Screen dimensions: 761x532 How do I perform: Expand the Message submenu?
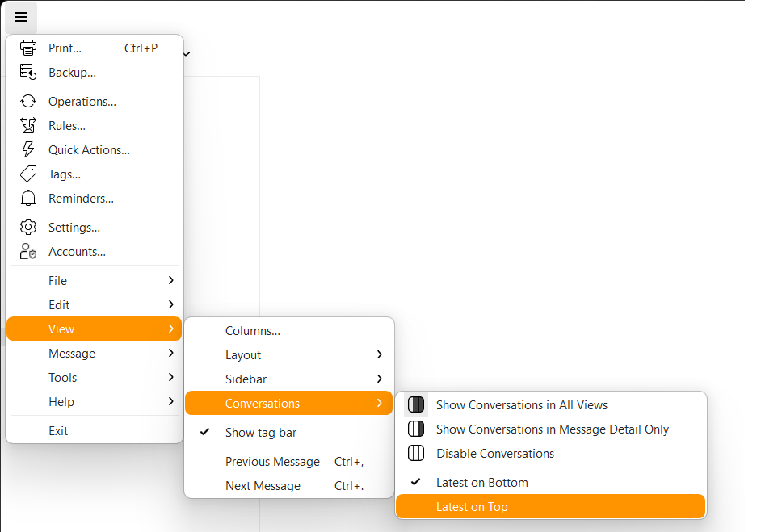pos(95,354)
